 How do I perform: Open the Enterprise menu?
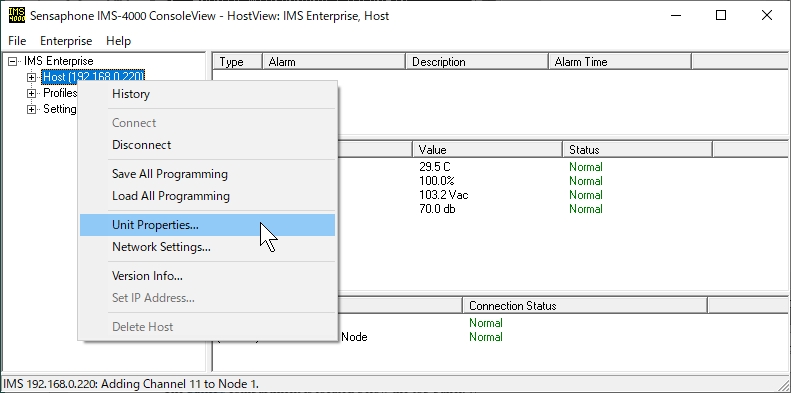point(66,41)
